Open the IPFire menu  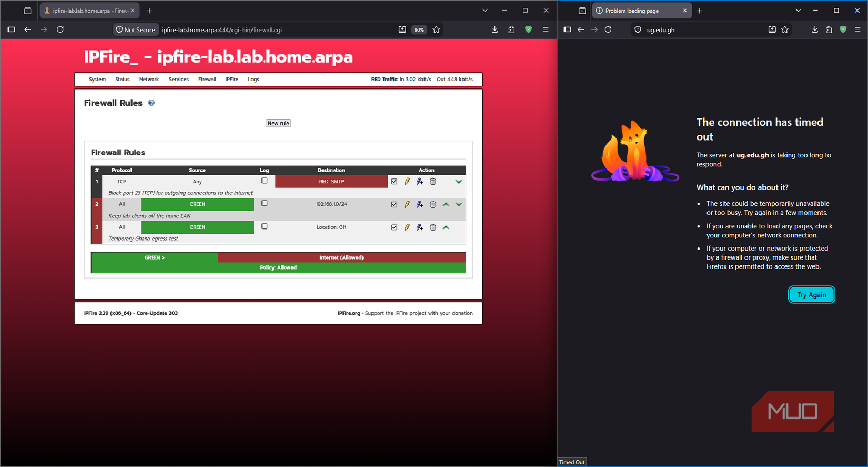tap(232, 80)
